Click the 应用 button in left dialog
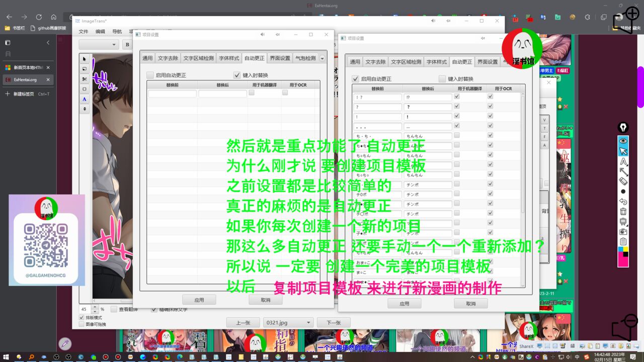Image resolution: width=644 pixels, height=362 pixels. pos(199,300)
